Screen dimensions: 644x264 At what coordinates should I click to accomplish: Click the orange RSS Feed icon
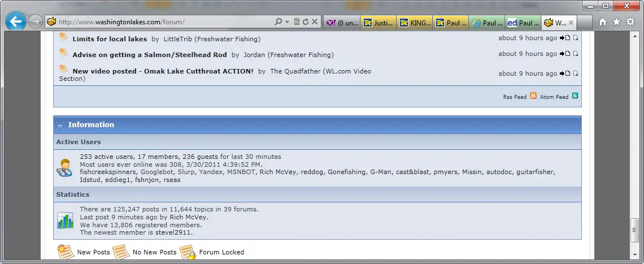click(x=533, y=96)
